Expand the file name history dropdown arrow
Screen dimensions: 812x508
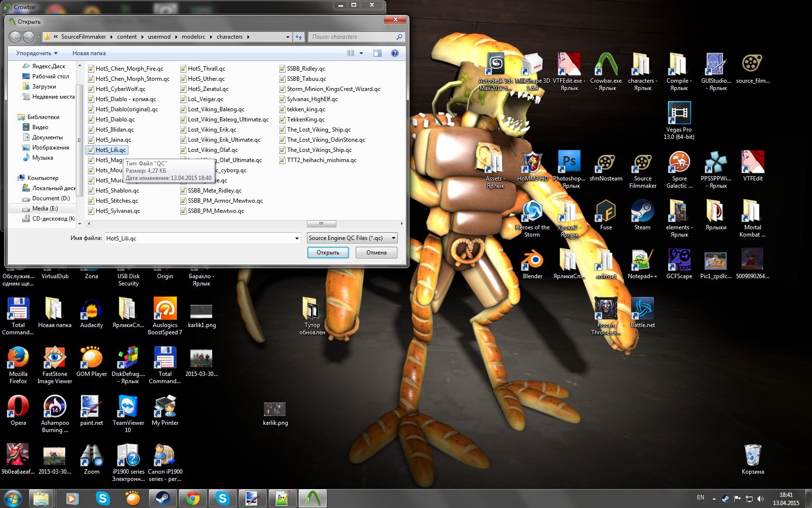click(x=297, y=238)
